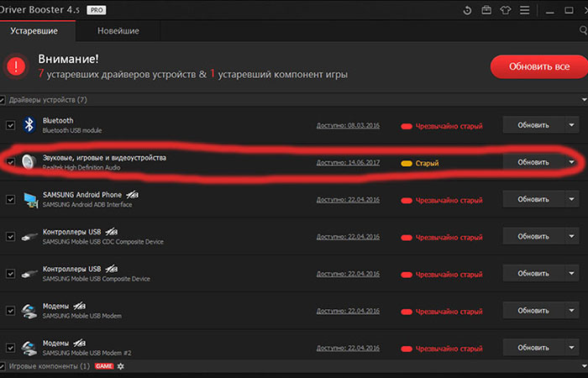This screenshot has width=588, height=378.
Task: Click Обновить for SAMSUNG Mobile USB CDC Composite
Action: click(x=533, y=236)
